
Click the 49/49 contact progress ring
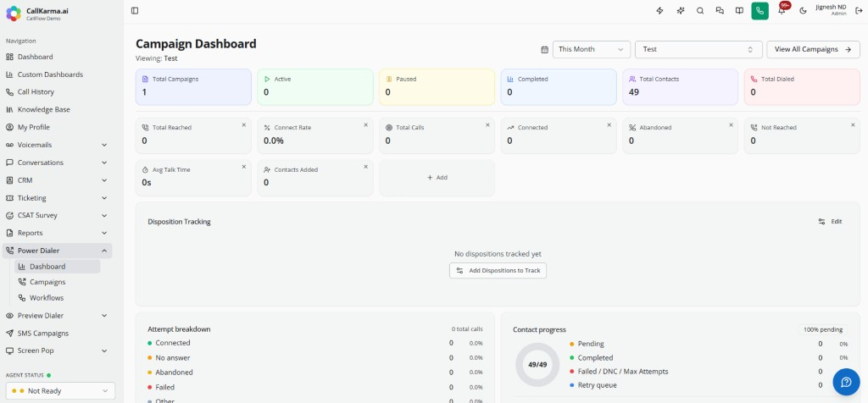(x=537, y=365)
